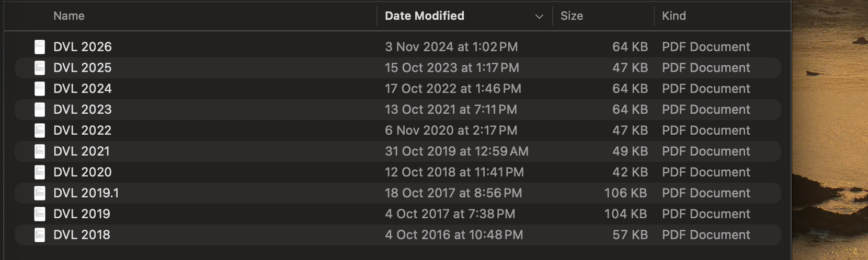Click the DVL 2019.1 PDF file icon
Image resolution: width=868 pixels, height=260 pixels.
pos(40,193)
